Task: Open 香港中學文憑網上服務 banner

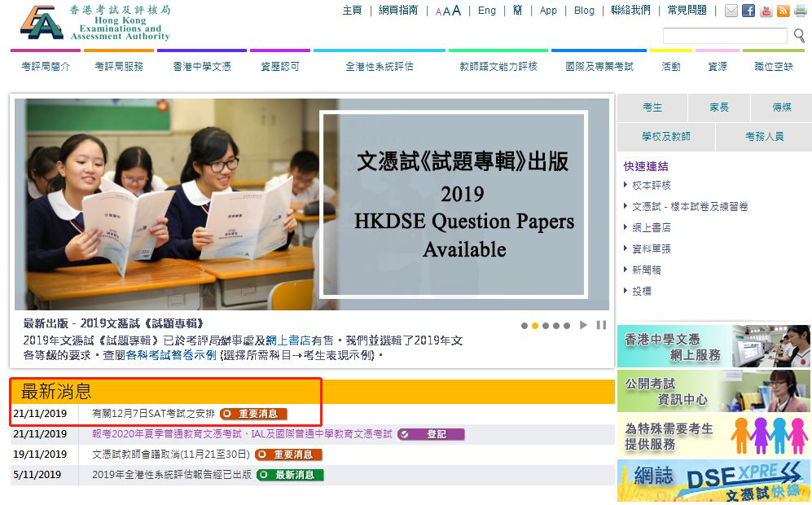Action: [x=713, y=346]
